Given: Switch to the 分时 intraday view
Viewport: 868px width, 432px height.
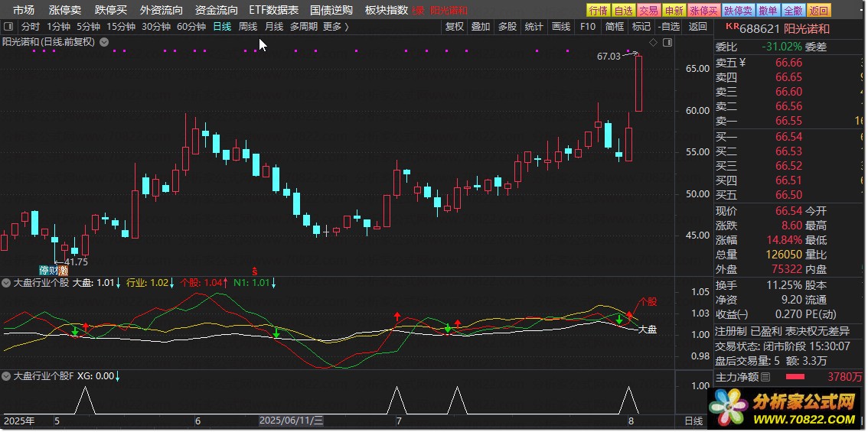Looking at the screenshot, I should click(31, 27).
